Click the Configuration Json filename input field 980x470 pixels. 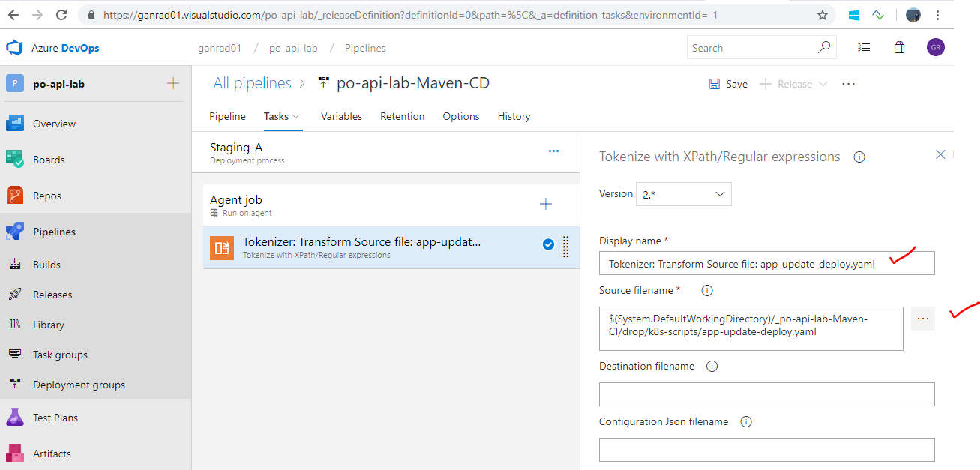point(767,450)
